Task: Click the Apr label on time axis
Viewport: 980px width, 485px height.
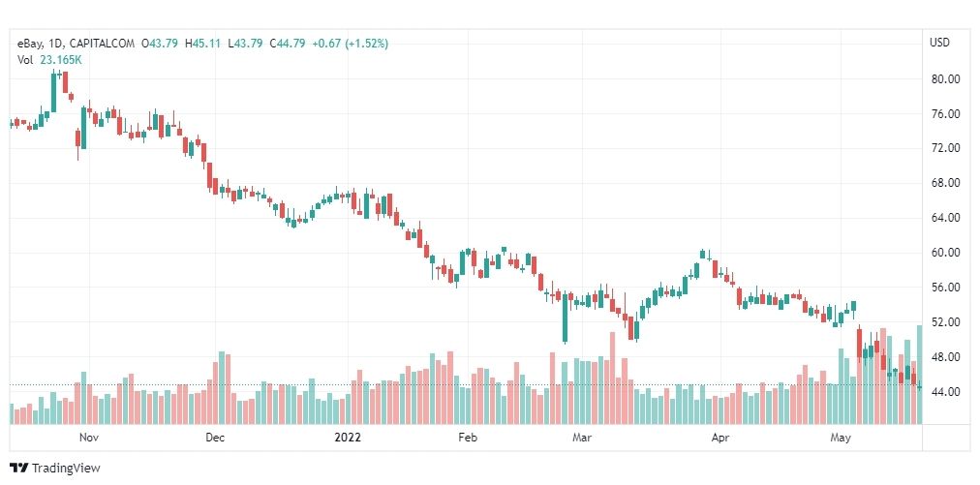Action: [x=720, y=438]
